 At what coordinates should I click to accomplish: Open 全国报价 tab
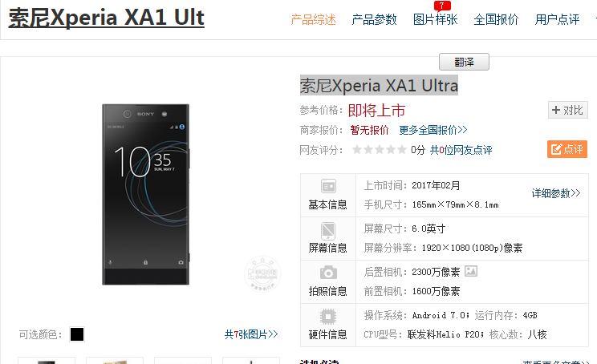click(x=496, y=19)
